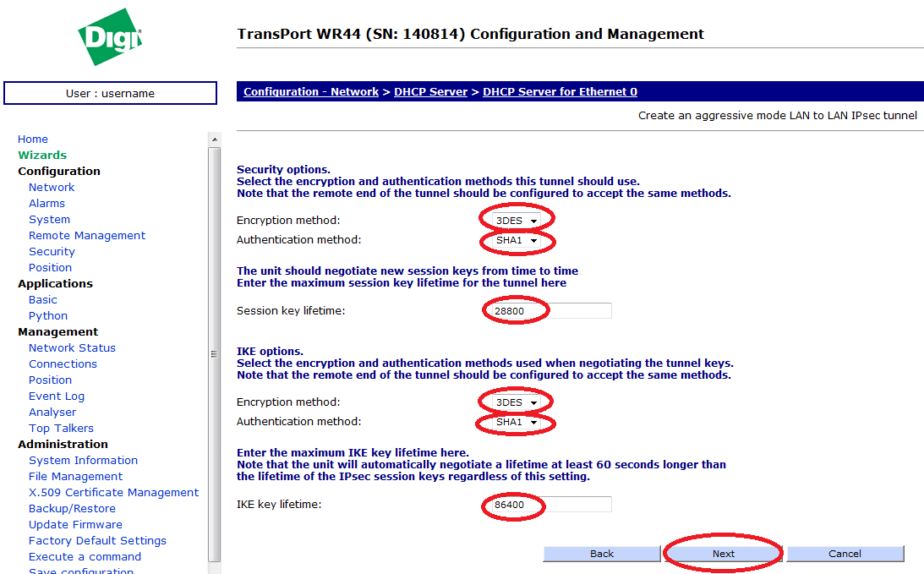Click the Back button

601,554
